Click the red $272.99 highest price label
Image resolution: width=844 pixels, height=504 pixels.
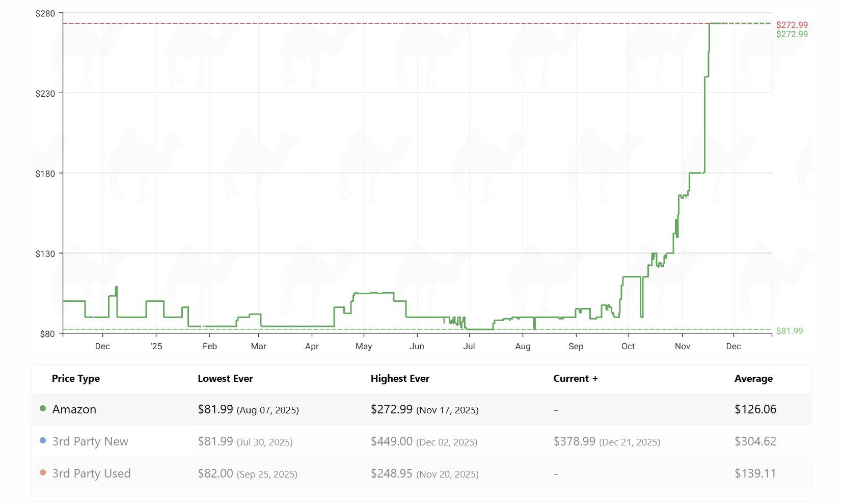(x=793, y=24)
